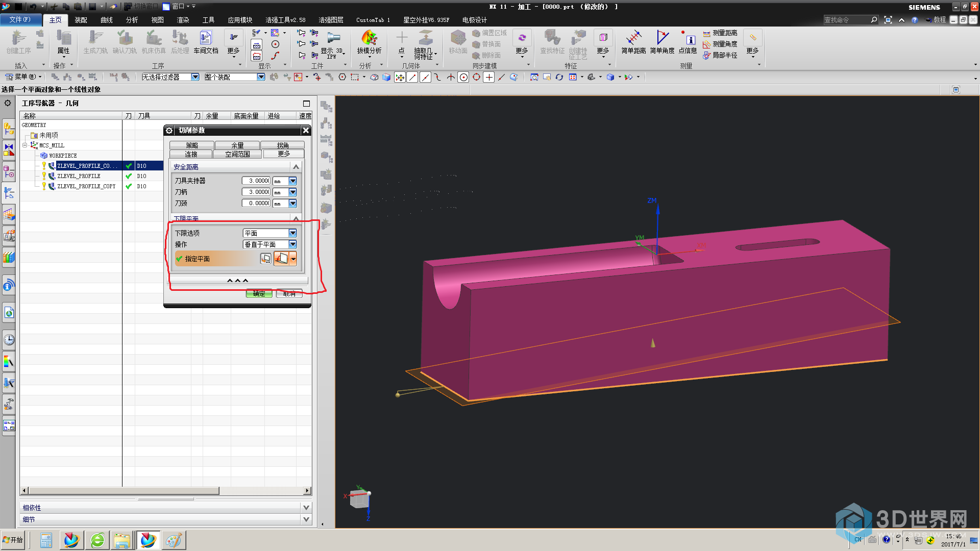Toggle the endpoint snap icon

412,77
